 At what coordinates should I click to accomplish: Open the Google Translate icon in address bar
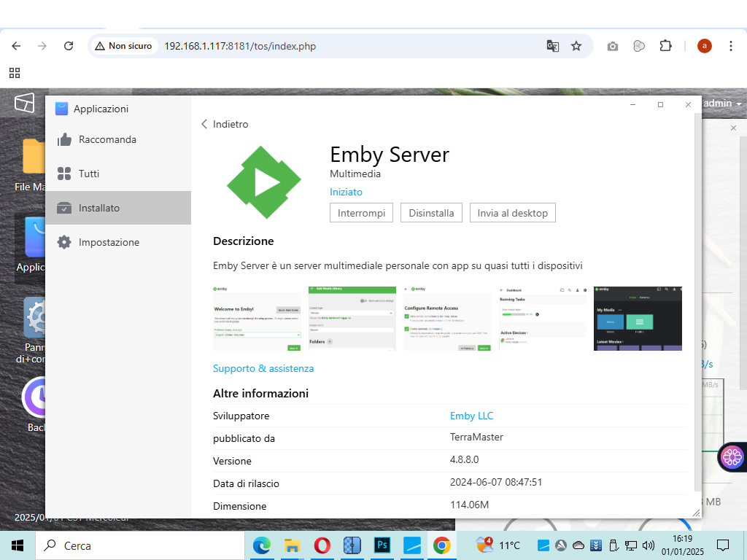pyautogui.click(x=552, y=45)
